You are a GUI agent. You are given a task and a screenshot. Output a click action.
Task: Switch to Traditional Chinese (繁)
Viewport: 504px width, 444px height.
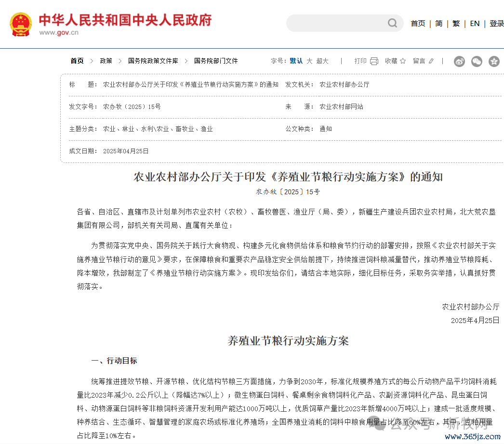(456, 23)
